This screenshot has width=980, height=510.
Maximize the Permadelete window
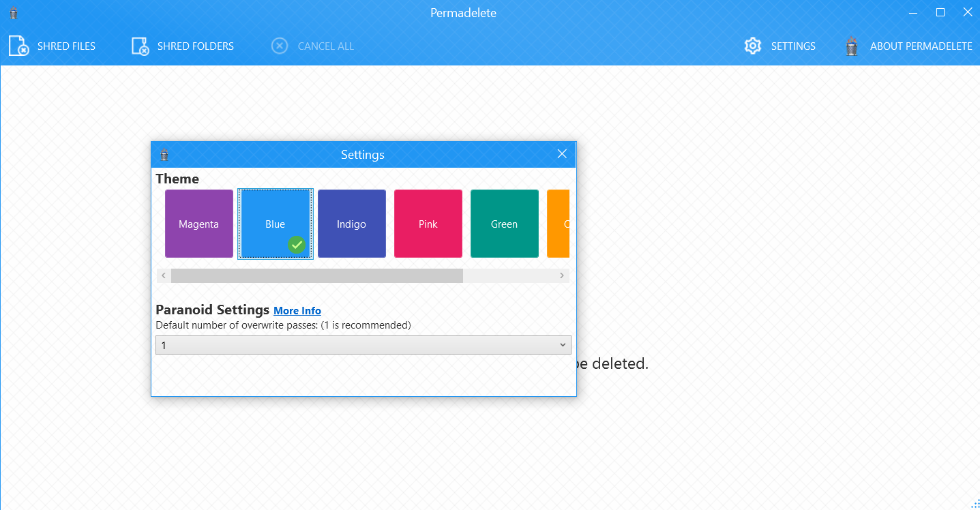tap(940, 12)
